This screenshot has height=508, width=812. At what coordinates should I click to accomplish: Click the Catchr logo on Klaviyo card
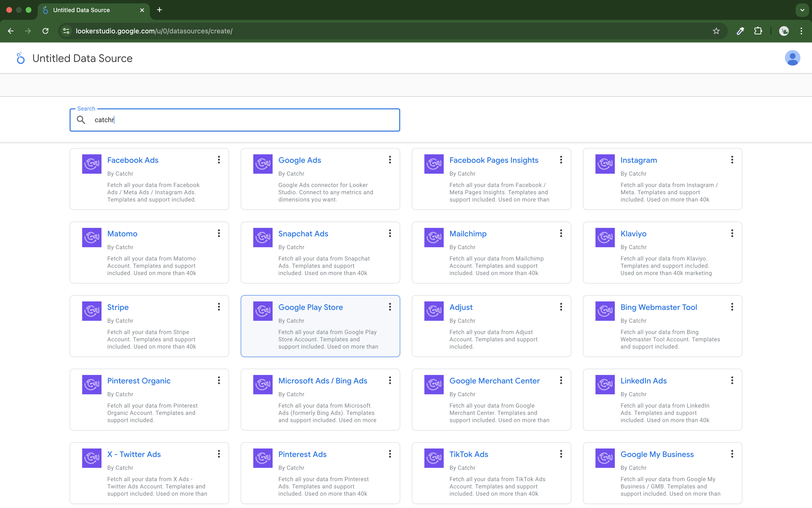tap(605, 238)
